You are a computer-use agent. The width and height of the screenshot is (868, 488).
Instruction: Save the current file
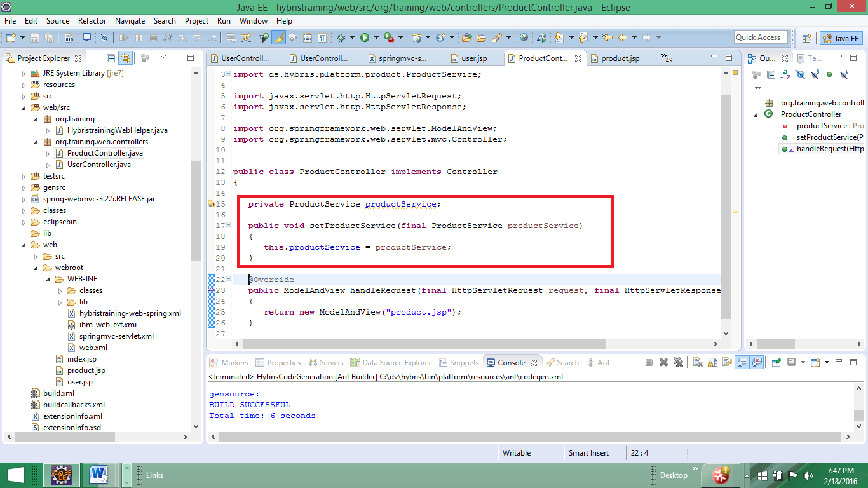point(35,37)
